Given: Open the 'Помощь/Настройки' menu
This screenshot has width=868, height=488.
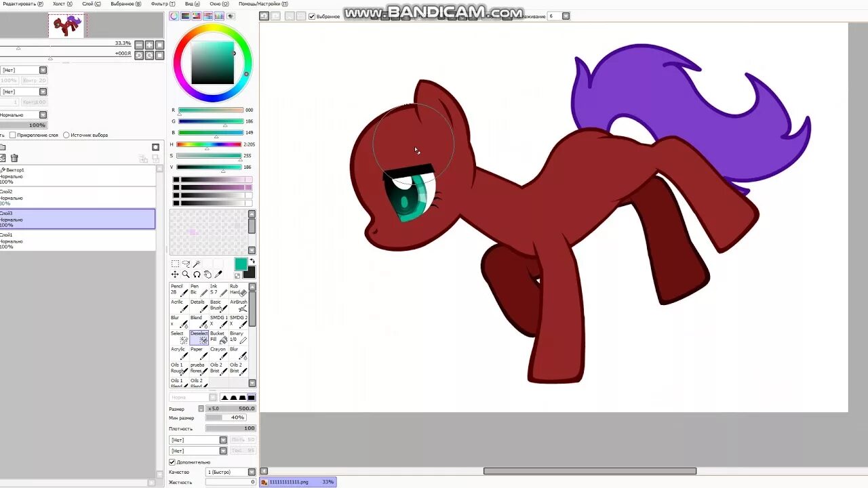Looking at the screenshot, I should [x=263, y=4].
